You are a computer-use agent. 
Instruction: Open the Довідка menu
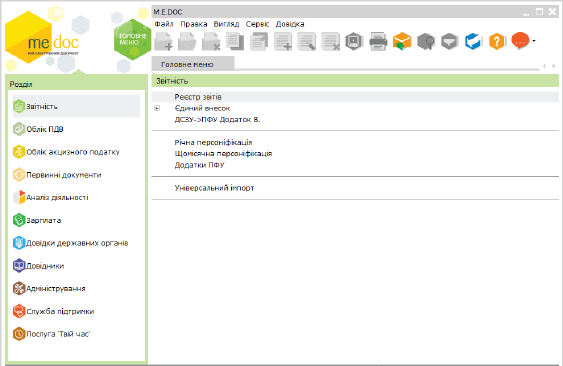[290, 24]
